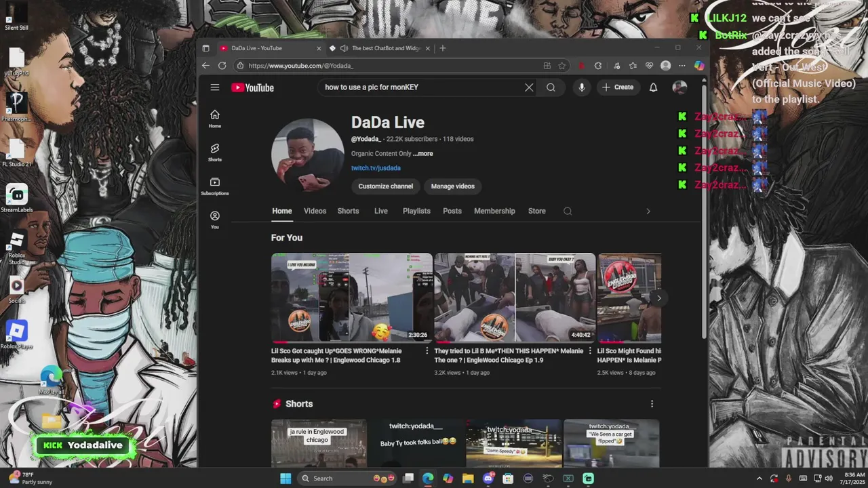Clear the YouTube search box text
Screen dimensions: 868x488
[x=529, y=87]
